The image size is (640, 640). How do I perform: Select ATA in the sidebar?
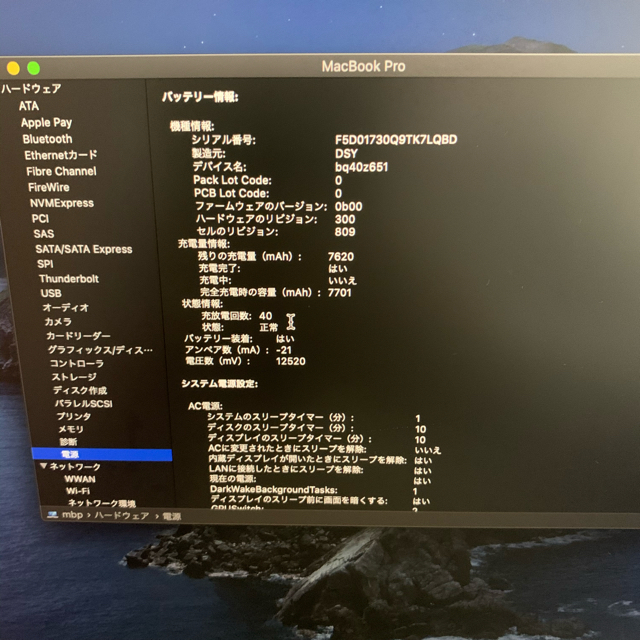point(29,106)
